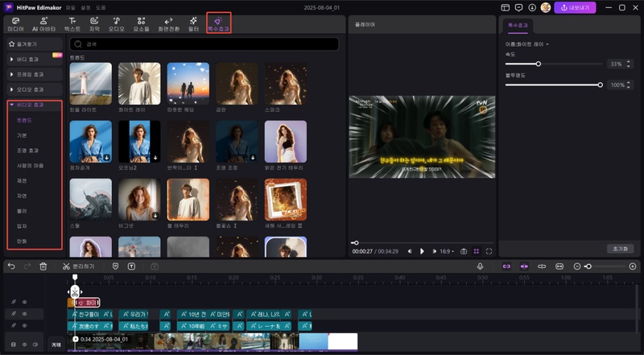Toggle the purple grid overlay in player
This screenshot has width=644, height=355.
[x=477, y=251]
